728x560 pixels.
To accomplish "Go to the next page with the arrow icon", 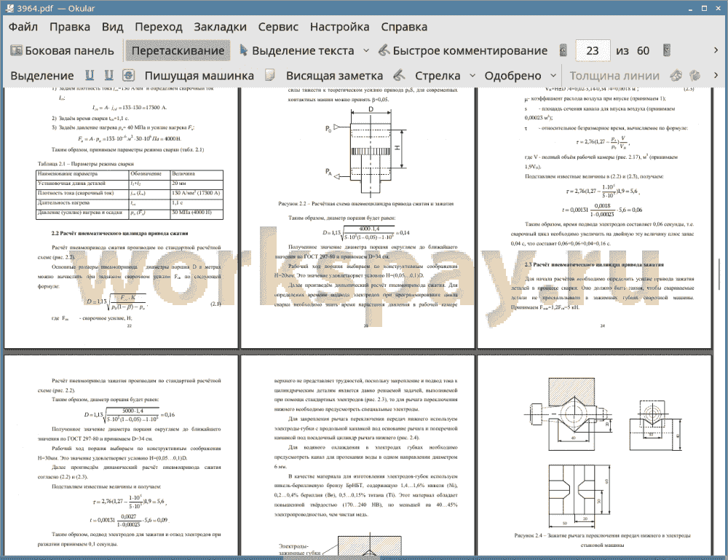I will coord(667,50).
